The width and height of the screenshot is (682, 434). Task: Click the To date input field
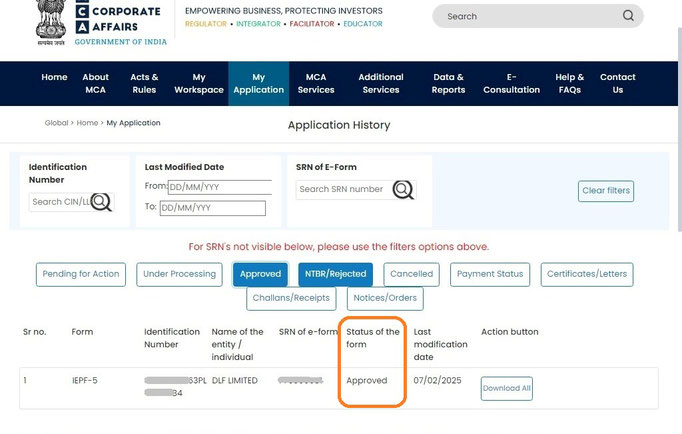(x=212, y=208)
